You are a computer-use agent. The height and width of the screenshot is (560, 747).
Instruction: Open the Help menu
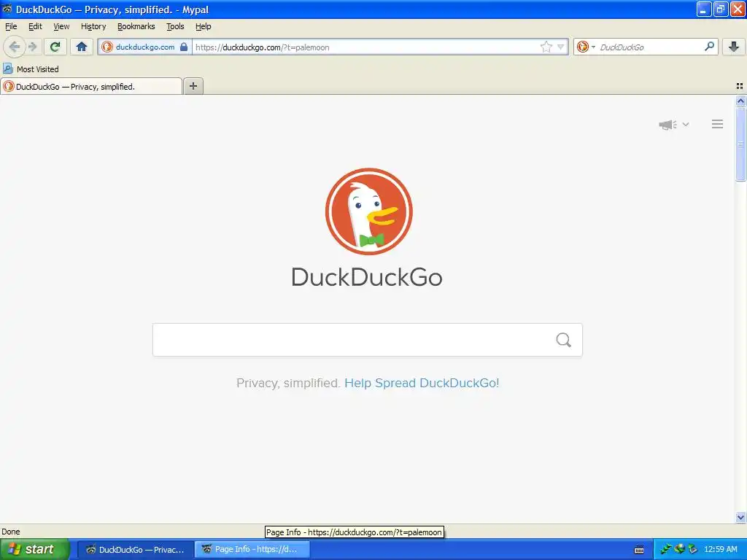coord(204,26)
